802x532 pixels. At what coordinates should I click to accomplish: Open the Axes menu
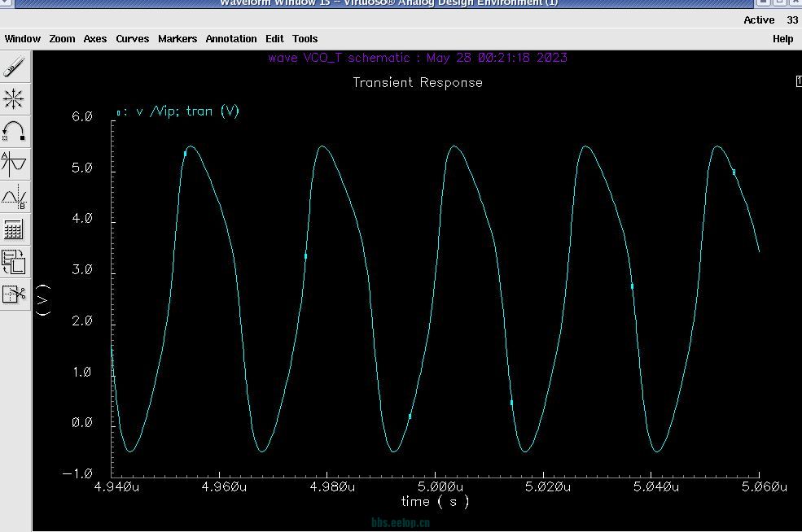pos(95,39)
